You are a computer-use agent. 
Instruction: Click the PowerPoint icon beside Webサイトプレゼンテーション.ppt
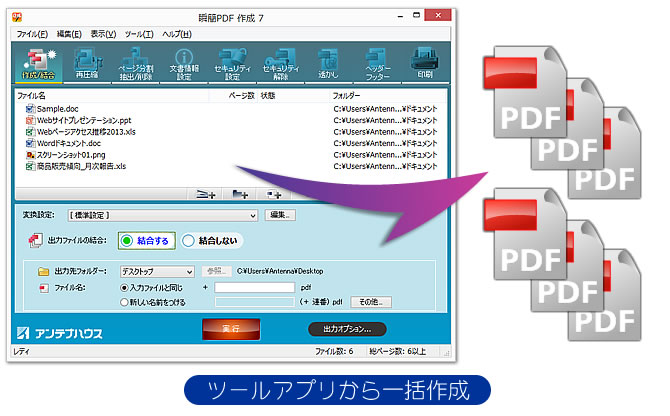tap(30, 120)
